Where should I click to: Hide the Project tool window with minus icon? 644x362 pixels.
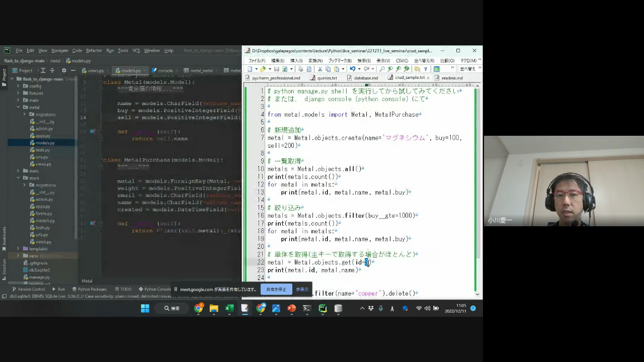(x=73, y=70)
